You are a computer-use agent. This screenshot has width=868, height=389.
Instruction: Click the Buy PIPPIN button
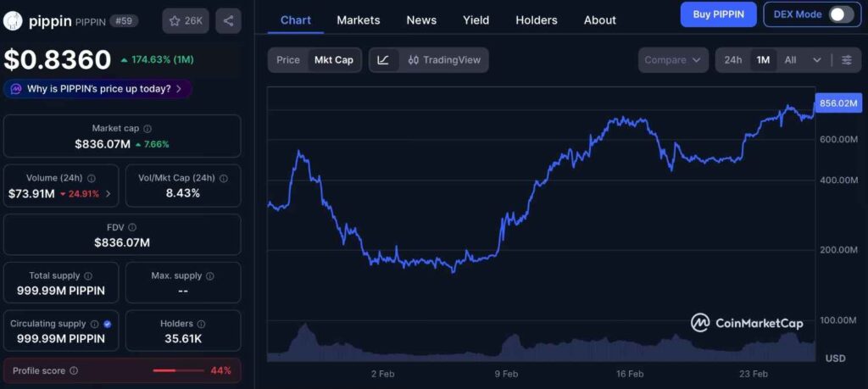click(718, 14)
